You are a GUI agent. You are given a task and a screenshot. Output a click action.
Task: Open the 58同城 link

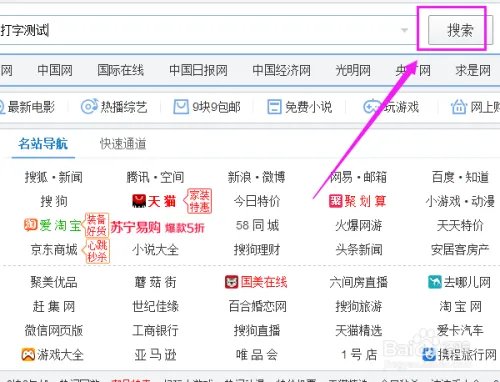click(x=257, y=225)
